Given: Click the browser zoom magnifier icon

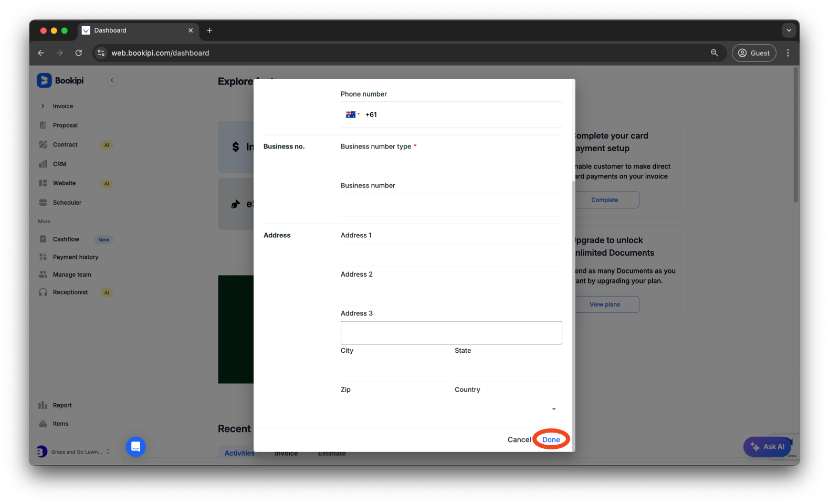Looking at the screenshot, I should coord(715,53).
